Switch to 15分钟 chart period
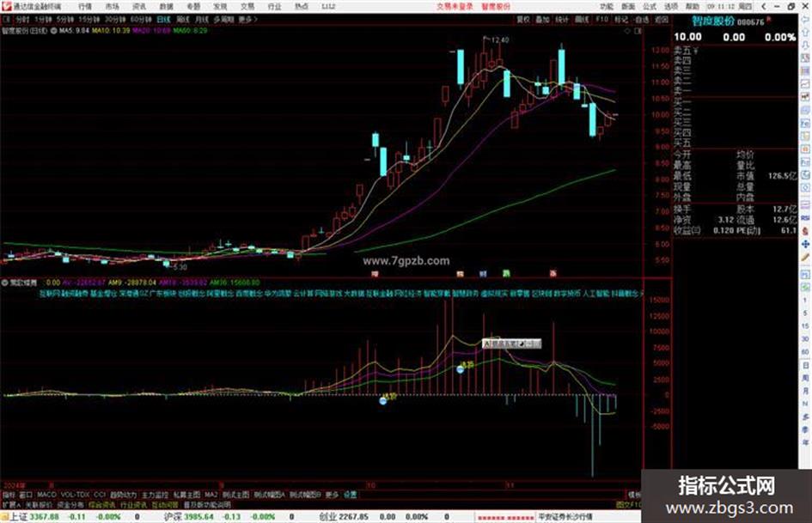This screenshot has height=523, width=812. pyautogui.click(x=89, y=19)
